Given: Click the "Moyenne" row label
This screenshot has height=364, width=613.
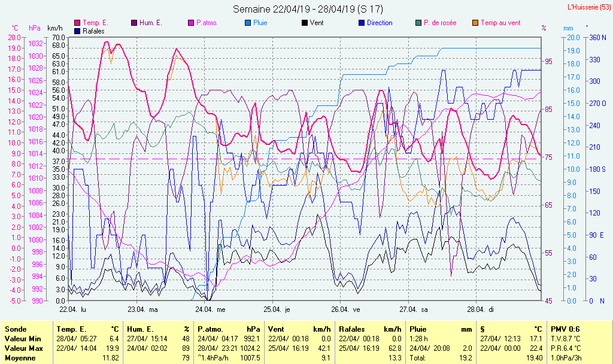Looking at the screenshot, I should pyautogui.click(x=20, y=358).
